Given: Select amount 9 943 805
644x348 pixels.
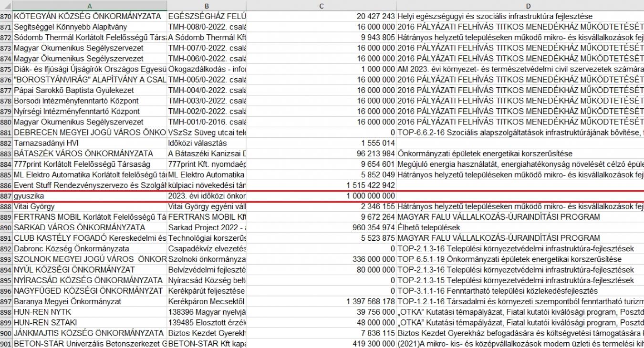Looking at the screenshot, I should 321,37.
